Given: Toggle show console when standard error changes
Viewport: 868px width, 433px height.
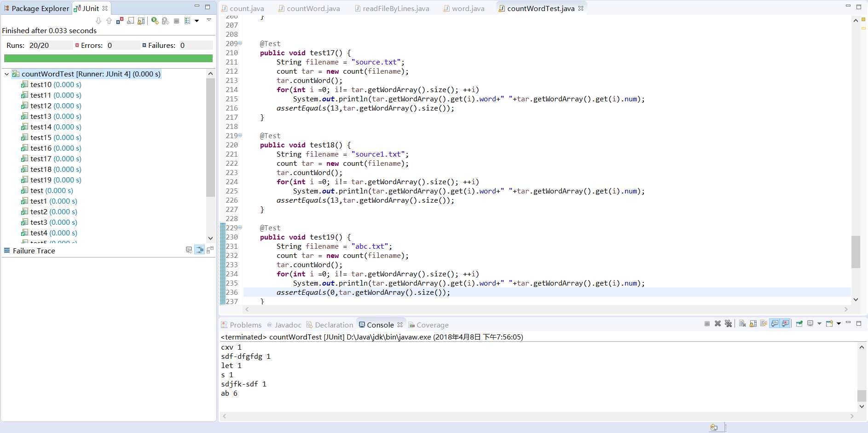Looking at the screenshot, I should [x=785, y=323].
